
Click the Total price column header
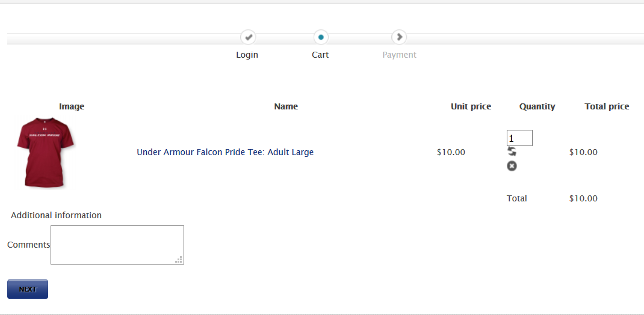[607, 106]
